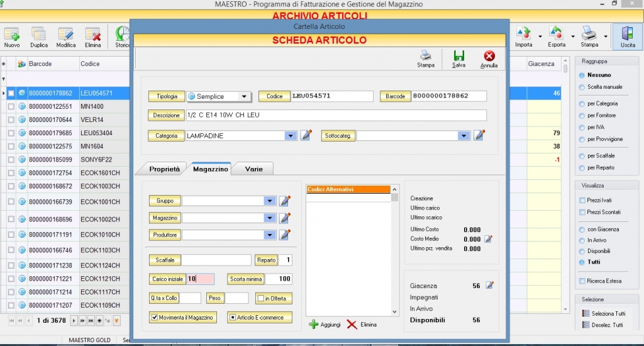This screenshot has width=644, height=346.
Task: Click the Q.ta x Collo label button
Action: click(x=164, y=298)
